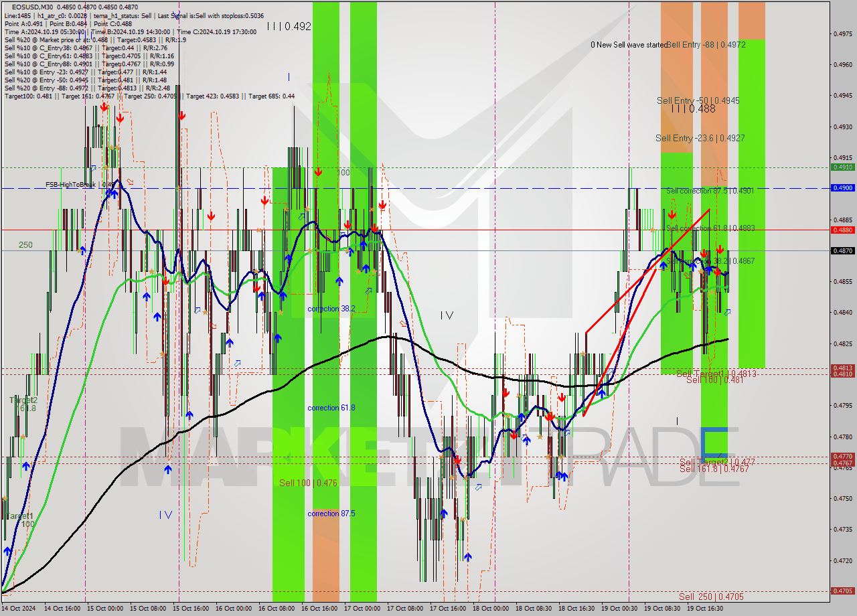Image resolution: width=857 pixels, height=616 pixels.
Task: Click the 0.4945 price axis label
Action: 843,95
